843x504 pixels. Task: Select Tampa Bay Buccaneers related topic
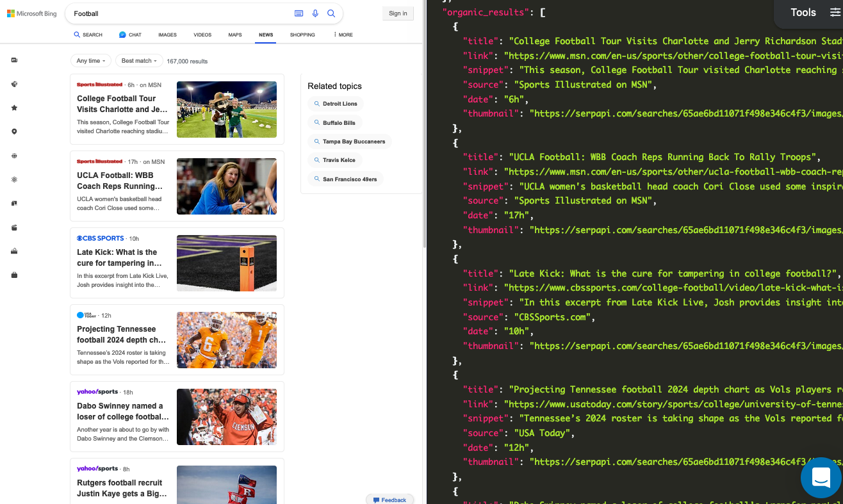[x=350, y=142]
